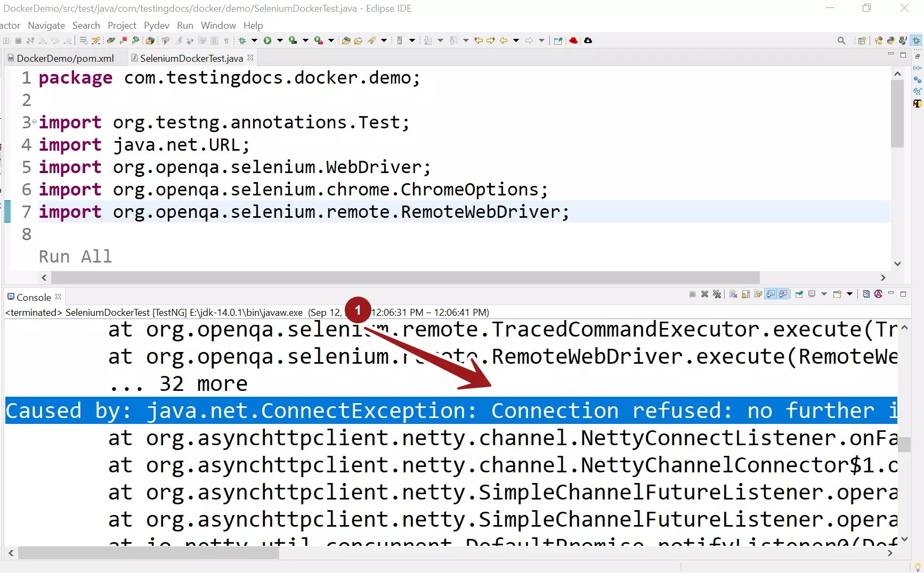Image resolution: width=924 pixels, height=573 pixels.
Task: Clear the Console output
Action: 733,294
